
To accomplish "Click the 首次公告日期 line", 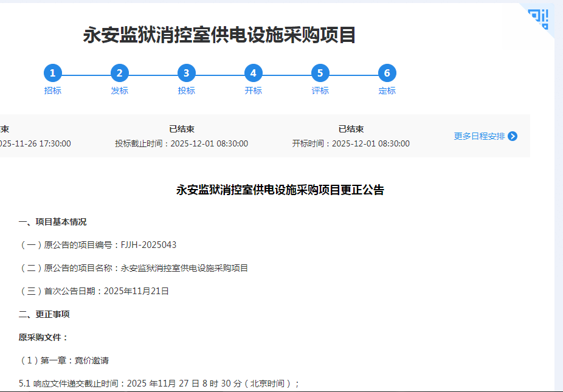I will tap(94, 291).
